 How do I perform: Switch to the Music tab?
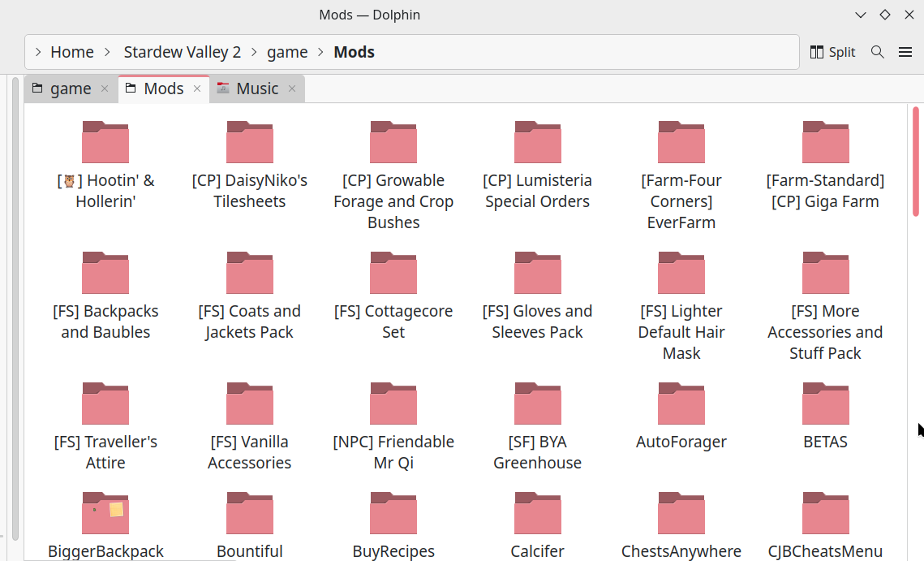tap(257, 88)
